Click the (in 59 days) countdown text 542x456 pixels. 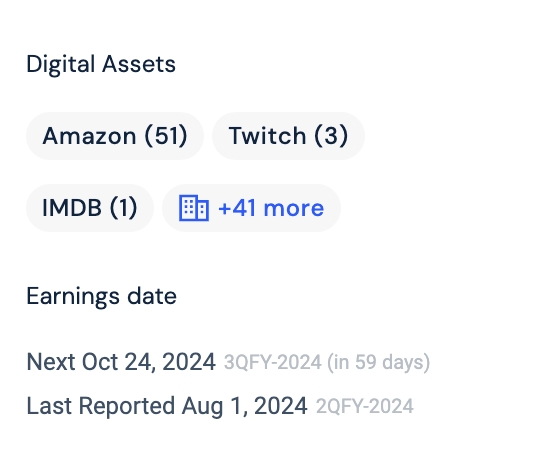pyautogui.click(x=379, y=362)
